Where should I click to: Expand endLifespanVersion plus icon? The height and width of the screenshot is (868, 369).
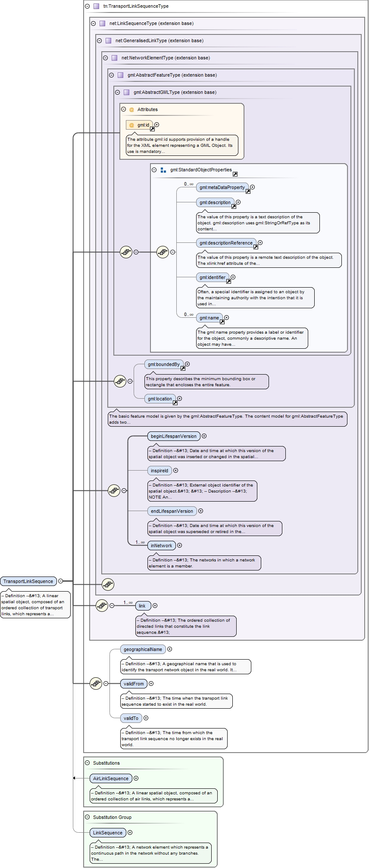200,511
